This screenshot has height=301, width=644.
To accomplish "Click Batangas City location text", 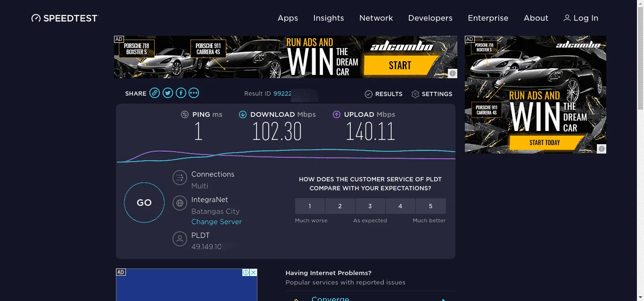I will [x=215, y=212].
